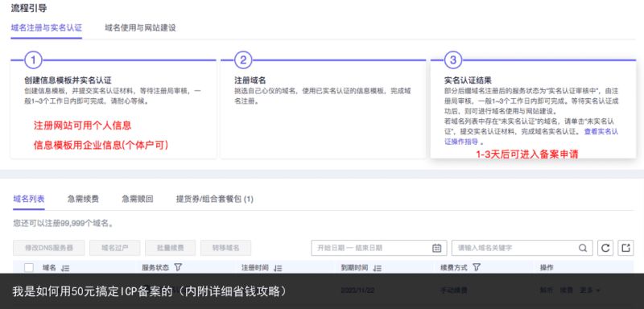The height and width of the screenshot is (309, 644).
Task: Click 转移域名 button
Action: click(x=226, y=248)
